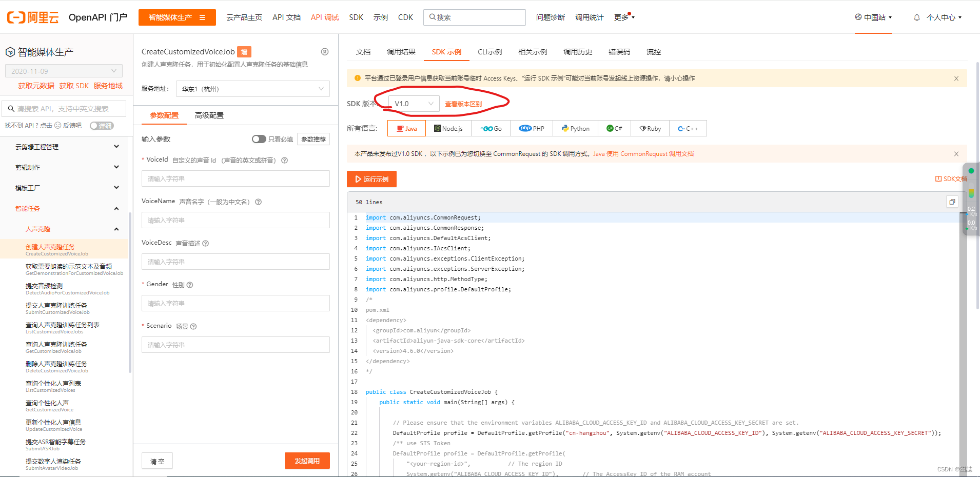Open the 流控 tab
The height and width of the screenshot is (477, 980).
click(654, 52)
